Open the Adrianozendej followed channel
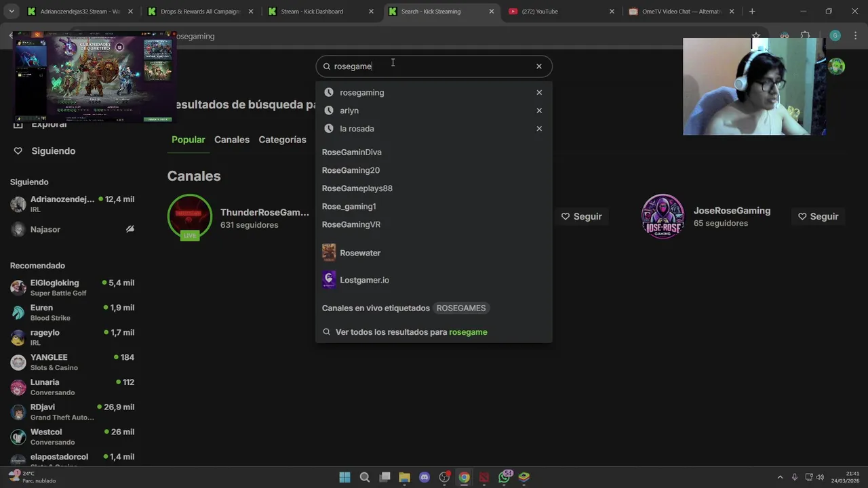The image size is (868, 488). (x=72, y=204)
